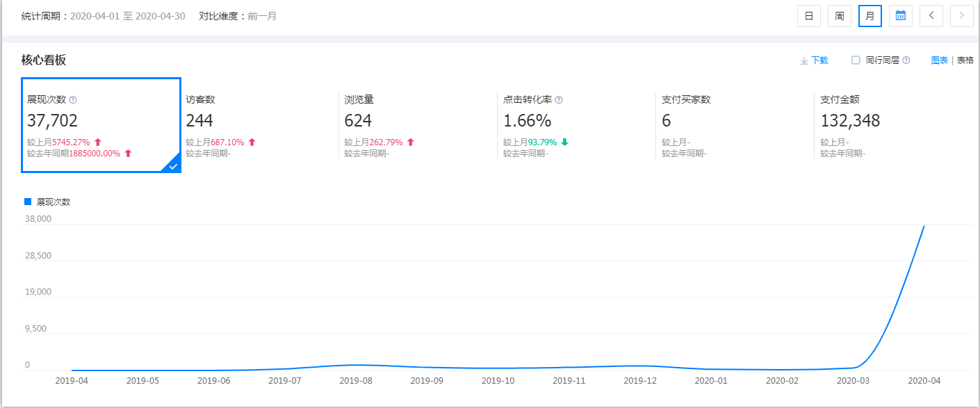Click help icon beside 展现次数

73,100
